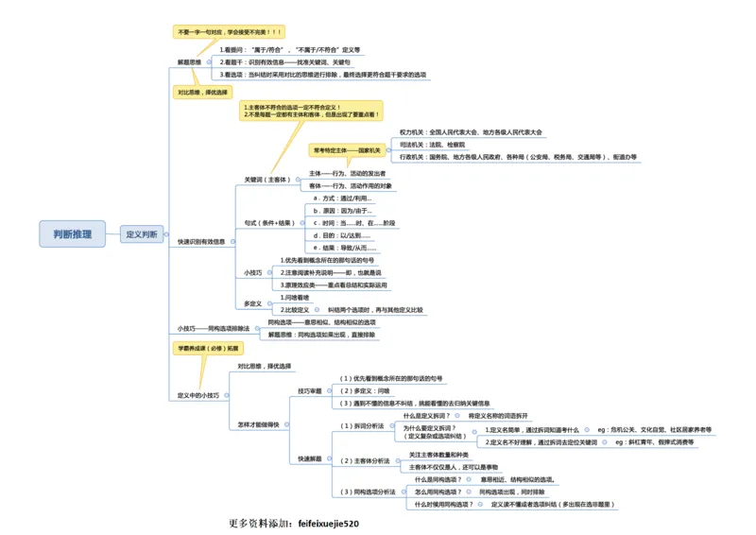Click the icon after 2.比较定义

pos(318,309)
